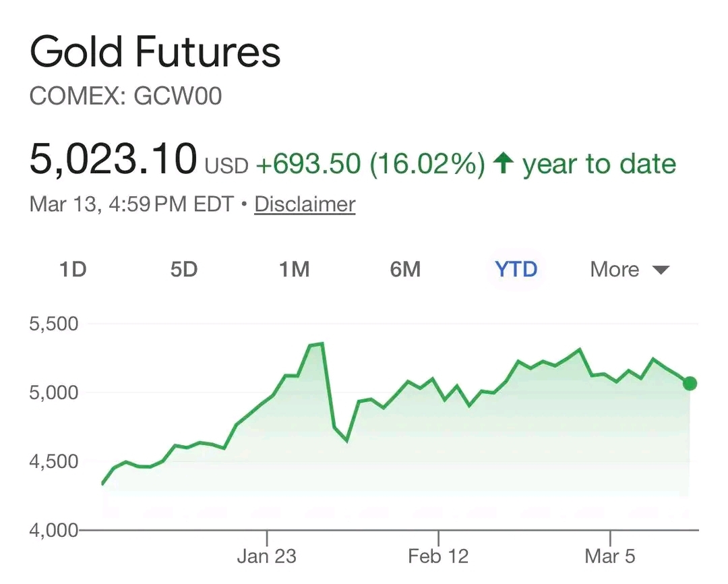Select the COMEX: GCW00 ticker text
Viewport: 728px width, 584px height.
[125, 96]
